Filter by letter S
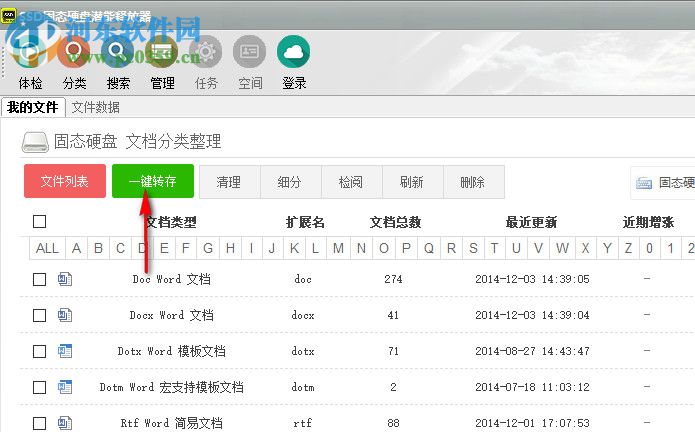This screenshot has height=432, width=695. [x=473, y=248]
